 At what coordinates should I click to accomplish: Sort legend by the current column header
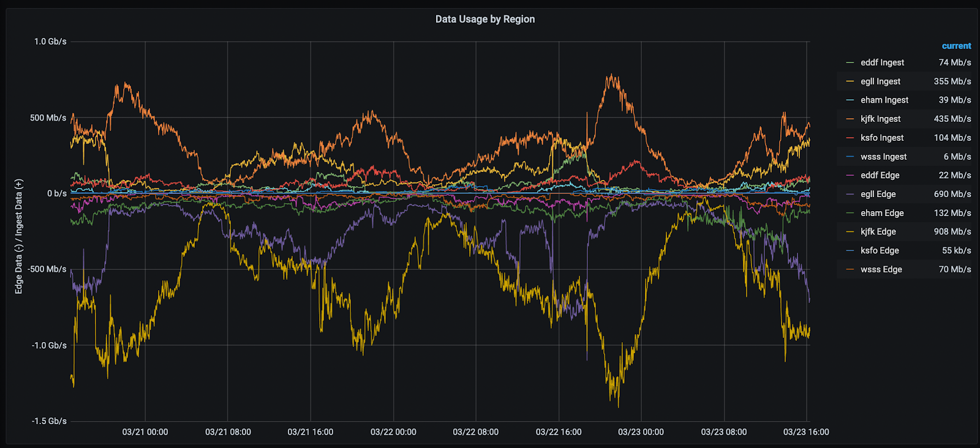[x=956, y=46]
